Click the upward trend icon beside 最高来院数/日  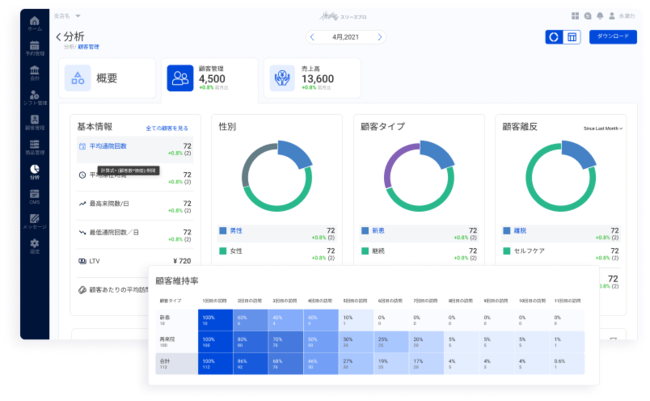82,204
